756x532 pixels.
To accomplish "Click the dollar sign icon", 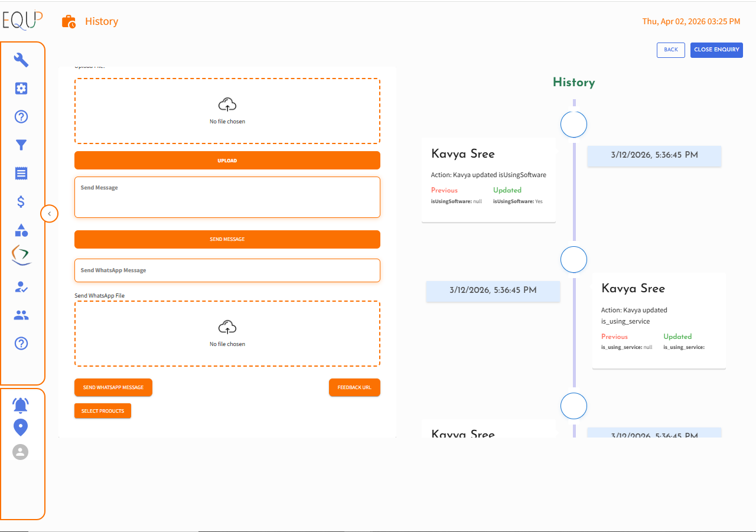I will 21,202.
